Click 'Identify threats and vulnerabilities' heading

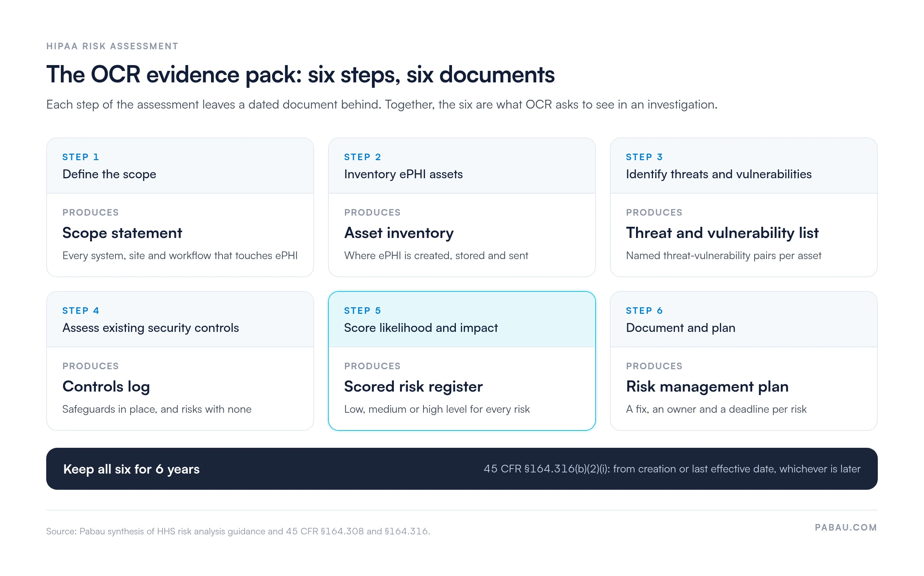[719, 174]
